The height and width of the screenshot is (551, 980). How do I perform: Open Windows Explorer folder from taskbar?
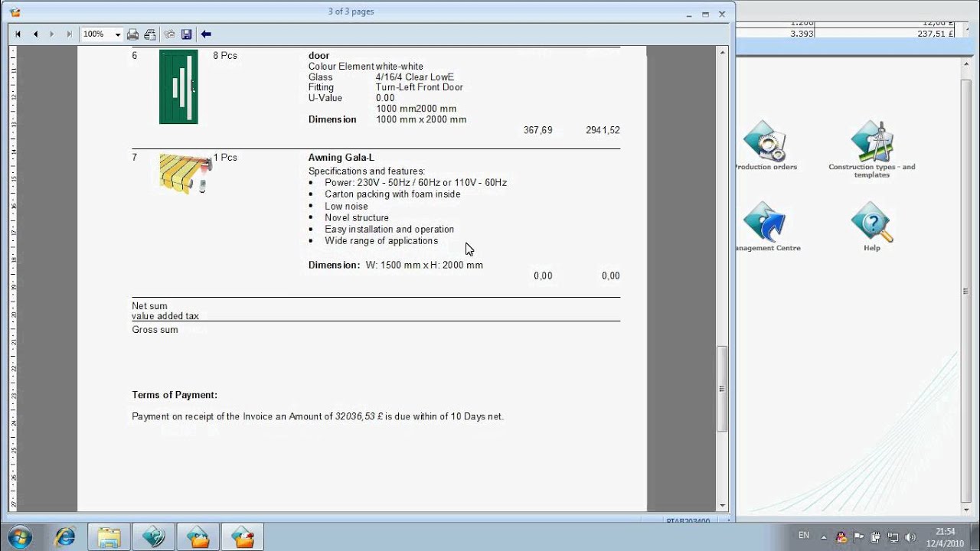pyautogui.click(x=109, y=537)
